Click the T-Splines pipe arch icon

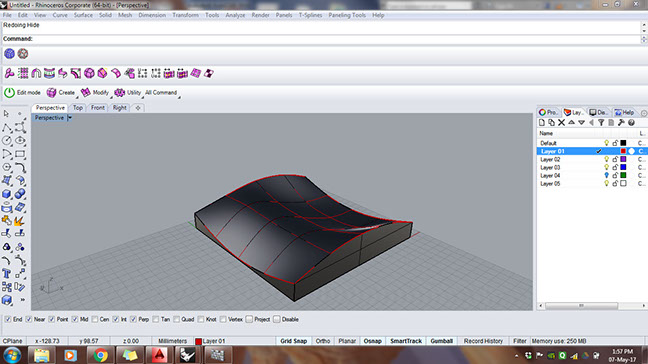(x=36, y=74)
